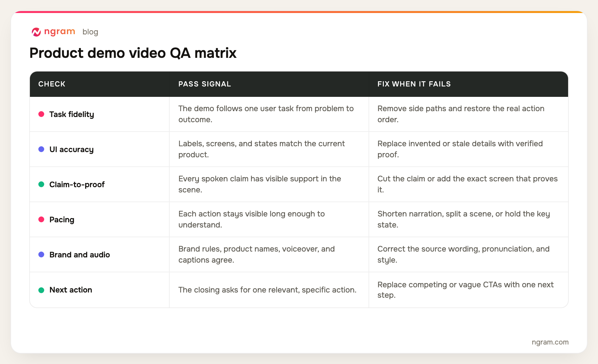Image resolution: width=598 pixels, height=364 pixels.
Task: Click the ngram logo icon
Action: click(x=36, y=32)
